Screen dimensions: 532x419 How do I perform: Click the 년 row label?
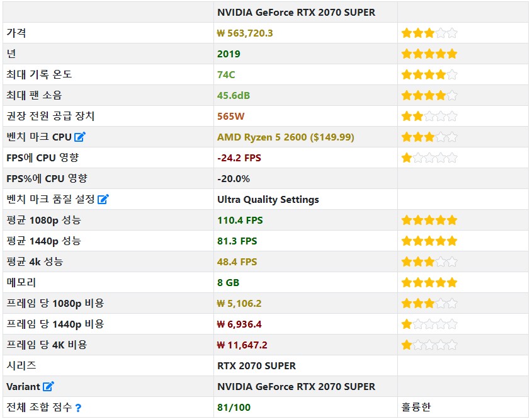click(x=11, y=54)
